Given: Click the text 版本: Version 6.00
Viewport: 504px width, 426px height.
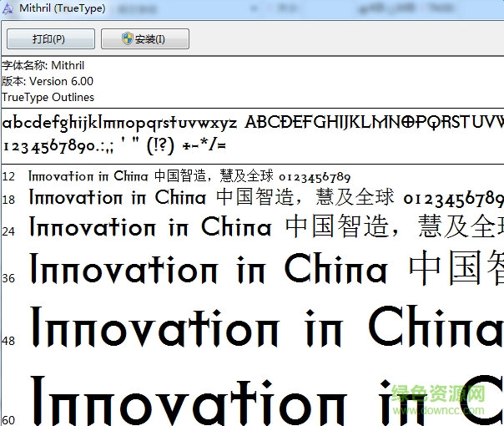Looking at the screenshot, I should click(x=48, y=81).
